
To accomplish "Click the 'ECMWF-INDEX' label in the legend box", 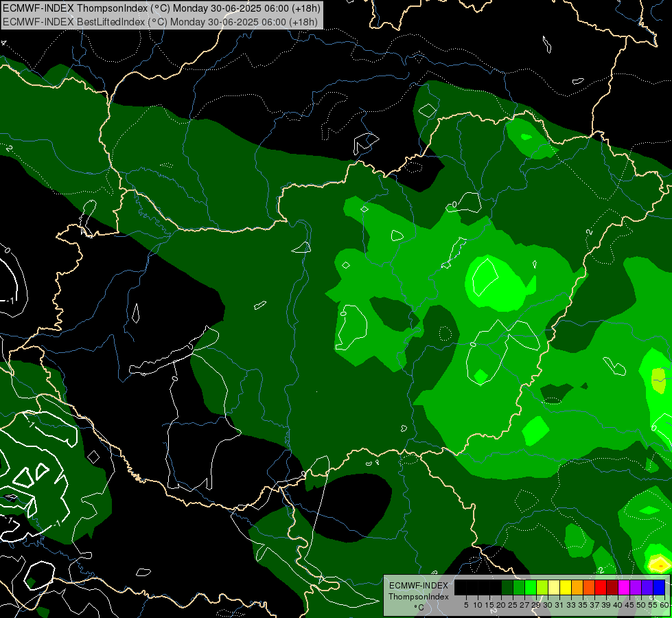I will (x=419, y=586).
